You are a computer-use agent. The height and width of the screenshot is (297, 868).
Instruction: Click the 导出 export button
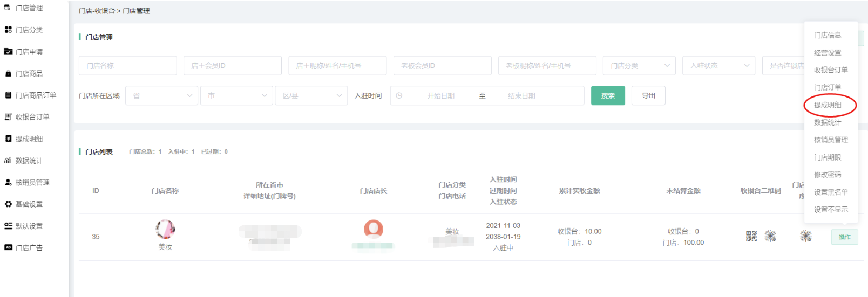click(648, 95)
